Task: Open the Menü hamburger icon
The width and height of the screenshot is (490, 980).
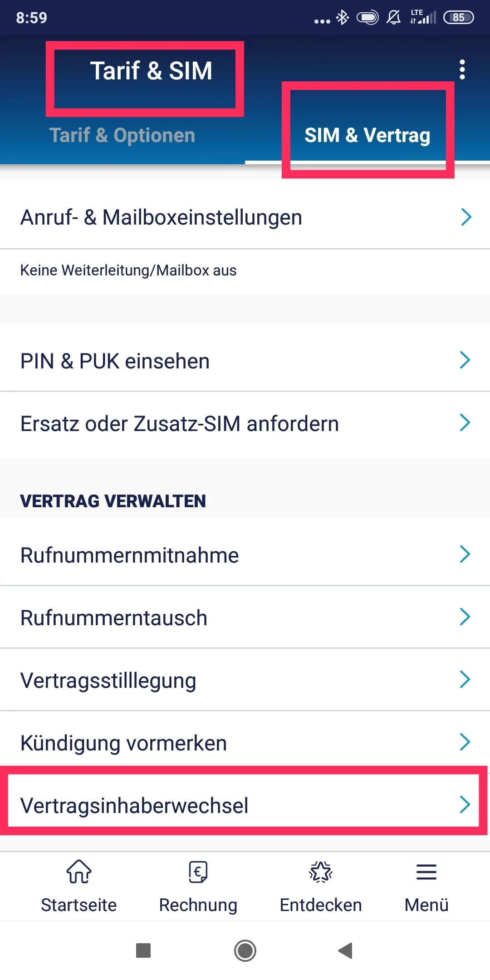Action: [x=426, y=872]
